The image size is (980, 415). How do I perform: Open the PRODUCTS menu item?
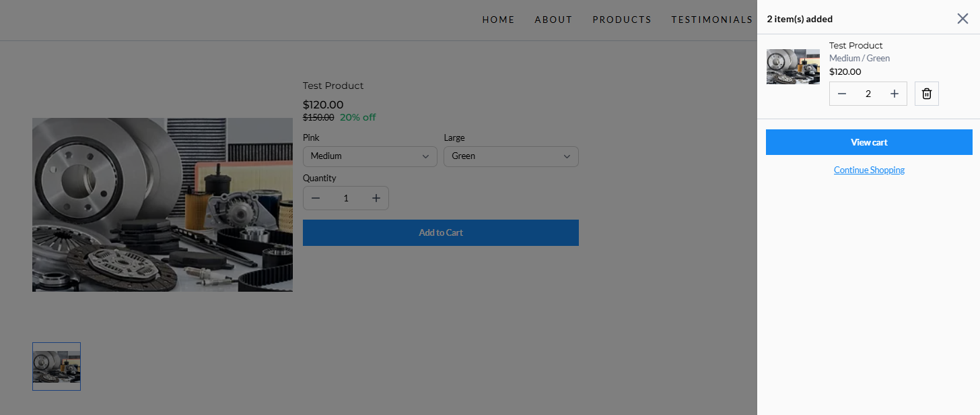[622, 20]
